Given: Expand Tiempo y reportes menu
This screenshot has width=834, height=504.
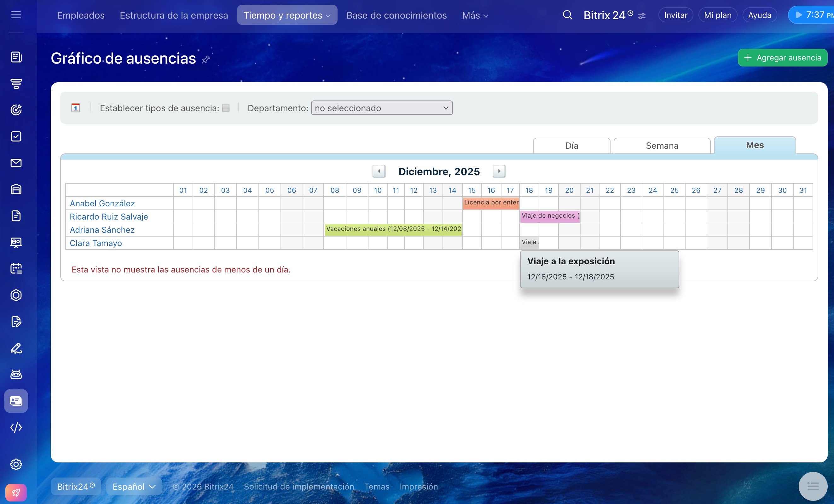Looking at the screenshot, I should pyautogui.click(x=287, y=15).
